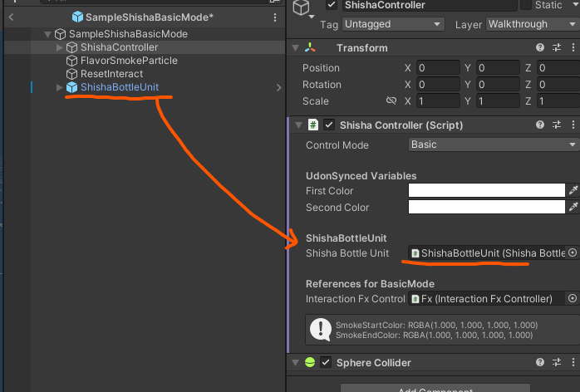580x392 pixels.
Task: Open prefab stage three-dot options menu
Action: (275, 17)
